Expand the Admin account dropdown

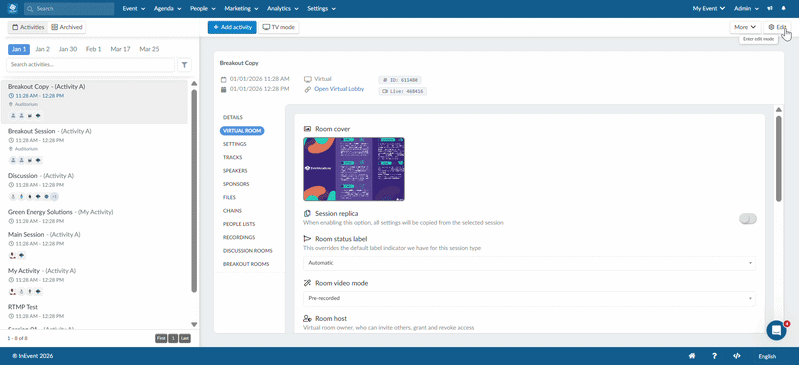click(x=747, y=9)
